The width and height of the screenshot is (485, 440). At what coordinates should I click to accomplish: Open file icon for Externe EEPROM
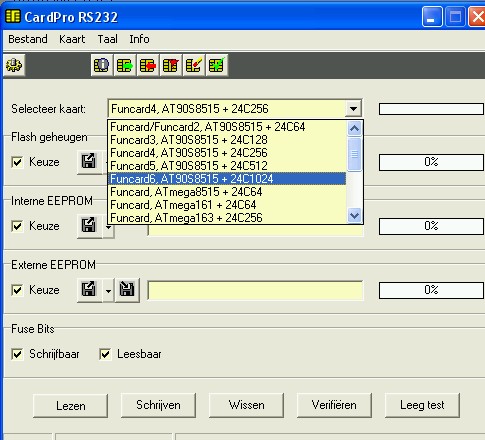[89, 290]
